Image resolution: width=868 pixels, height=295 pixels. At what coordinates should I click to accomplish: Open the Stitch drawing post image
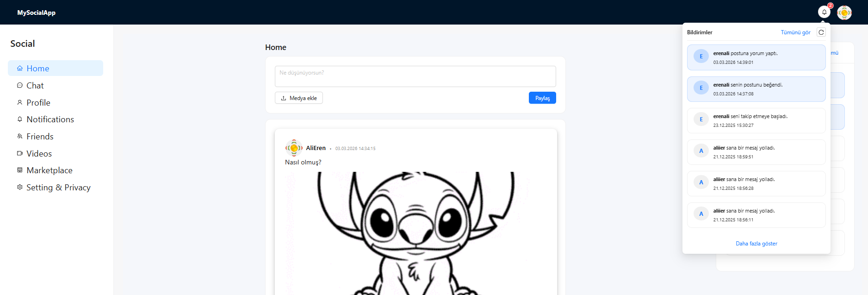click(415, 233)
